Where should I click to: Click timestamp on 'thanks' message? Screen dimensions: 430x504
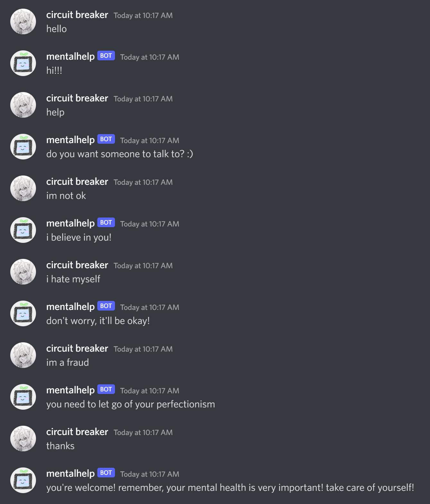point(143,432)
